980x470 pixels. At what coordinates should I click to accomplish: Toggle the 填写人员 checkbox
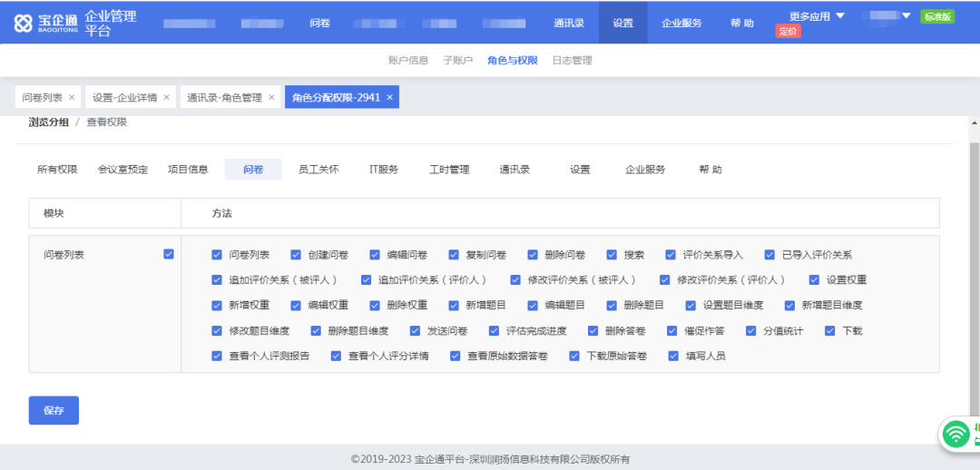pos(673,356)
